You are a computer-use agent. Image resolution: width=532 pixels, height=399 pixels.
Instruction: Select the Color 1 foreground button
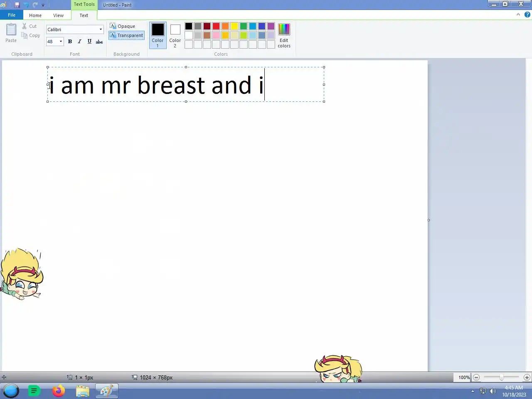pos(158,35)
